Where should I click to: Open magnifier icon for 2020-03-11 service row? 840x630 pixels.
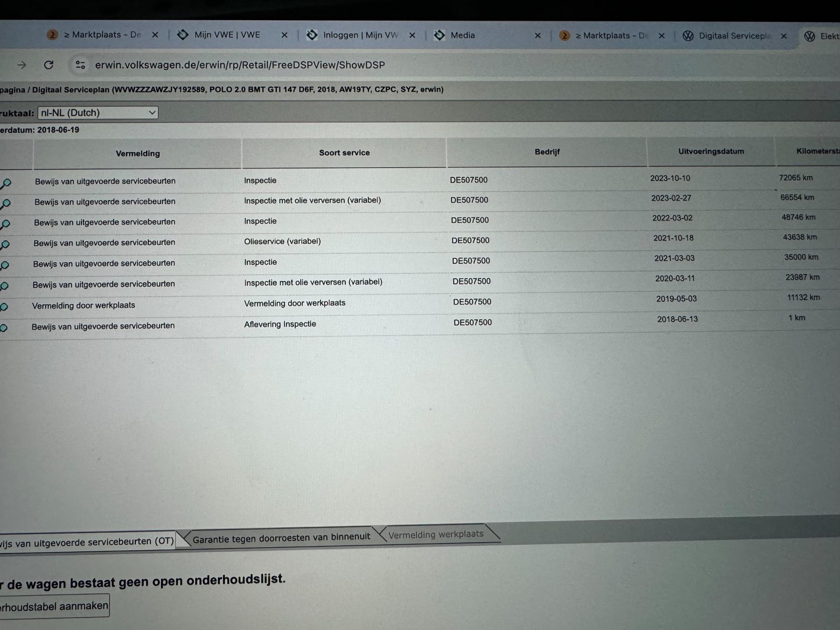tap(4, 286)
